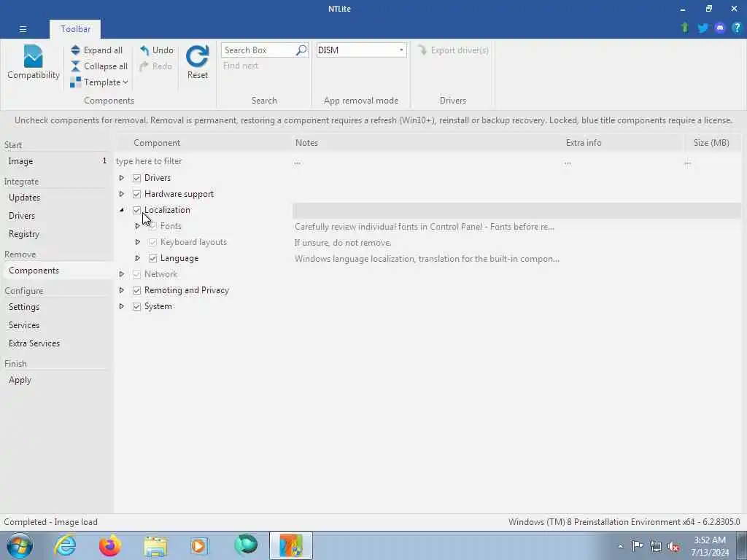Open the Settings page
Screen dimensions: 747x560
coord(56,307)
